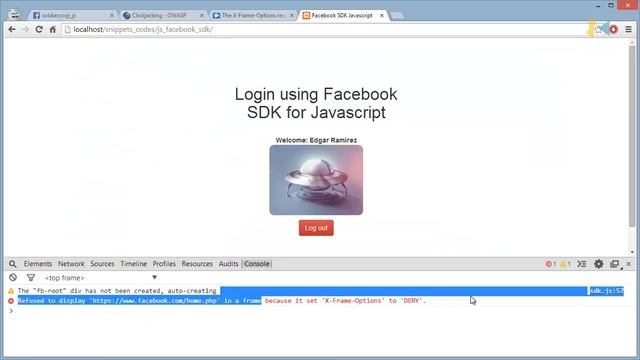640x360 pixels.
Task: Click the Login using Facebook heading
Action: tap(316, 103)
